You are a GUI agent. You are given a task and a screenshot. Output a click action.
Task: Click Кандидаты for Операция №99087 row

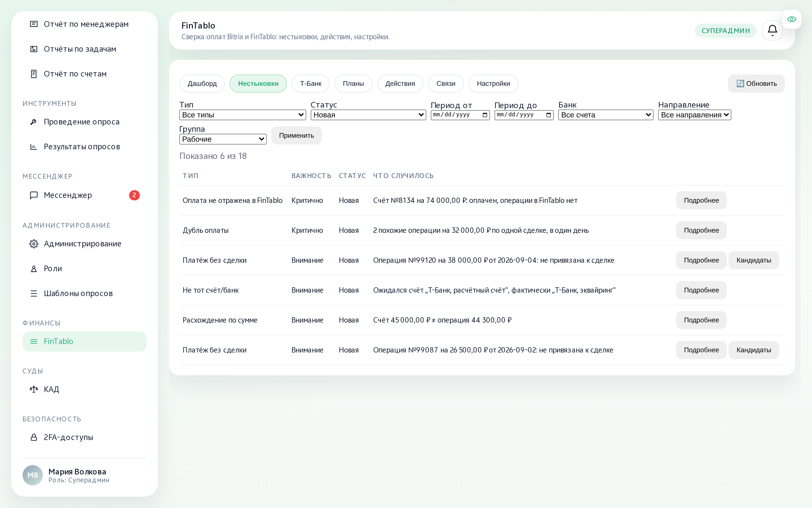pos(754,350)
